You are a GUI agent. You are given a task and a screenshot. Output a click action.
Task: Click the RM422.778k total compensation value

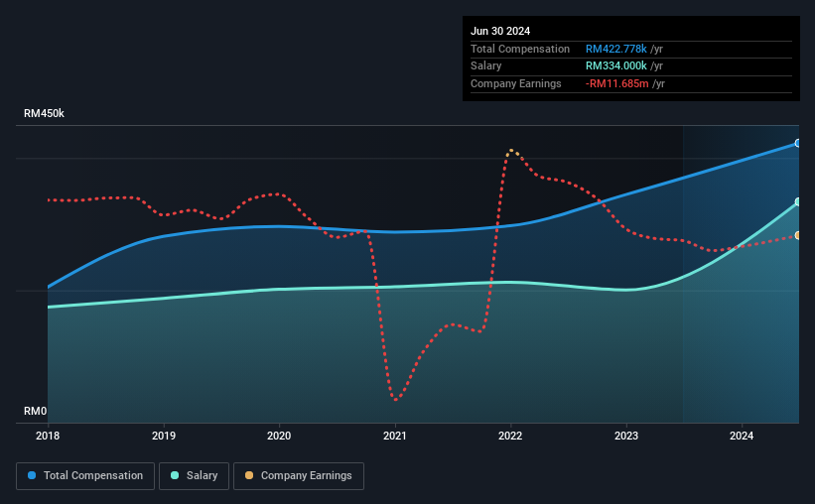click(615, 49)
